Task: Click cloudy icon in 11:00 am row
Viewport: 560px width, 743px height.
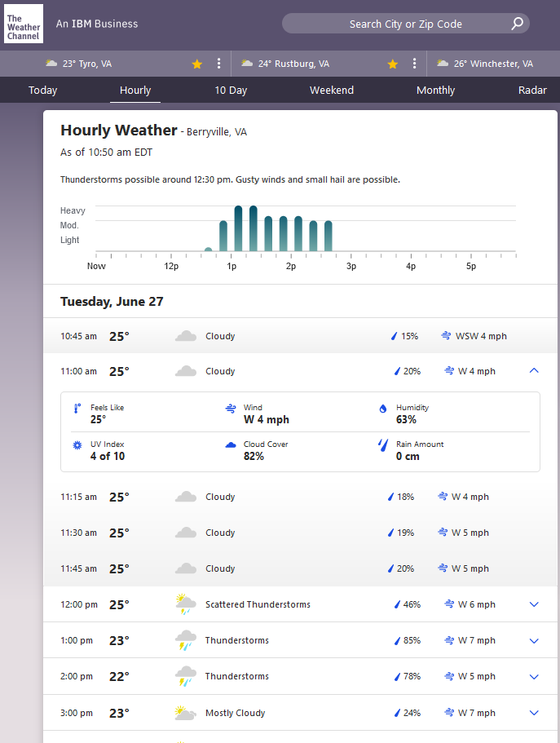Action: (x=186, y=371)
